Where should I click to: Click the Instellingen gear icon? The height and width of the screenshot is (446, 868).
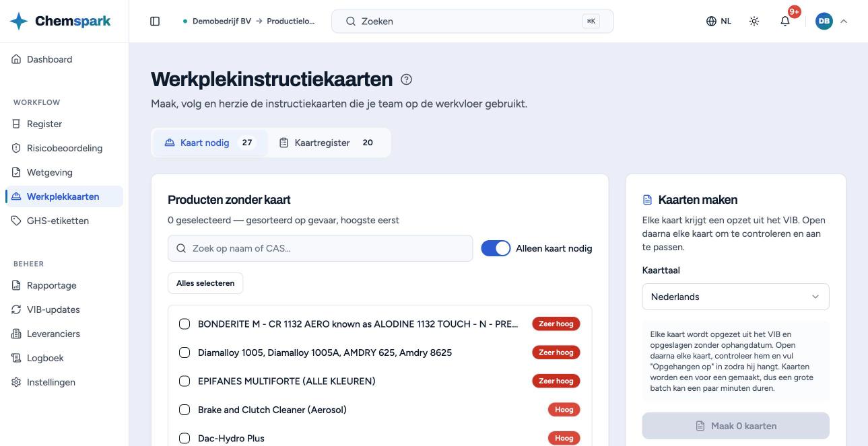click(x=16, y=382)
